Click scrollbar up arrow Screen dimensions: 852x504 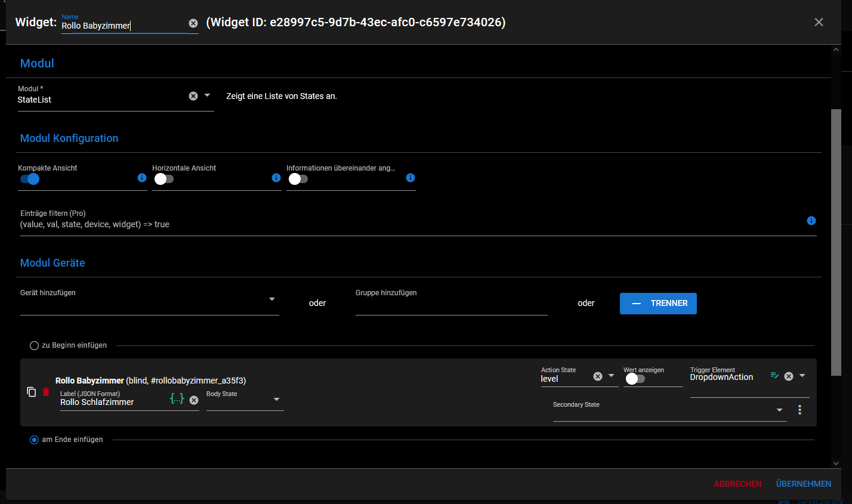coord(836,51)
